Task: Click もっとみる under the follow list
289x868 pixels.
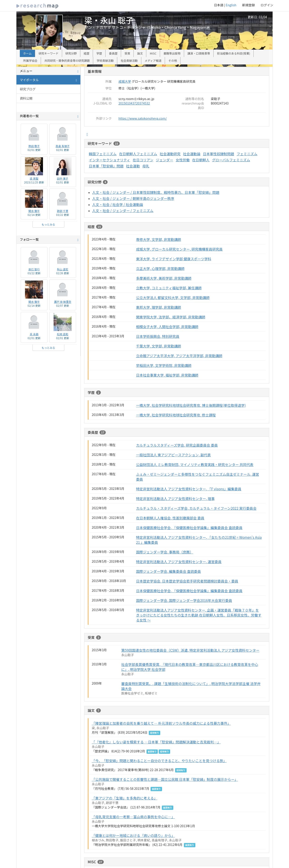Action: point(48,348)
